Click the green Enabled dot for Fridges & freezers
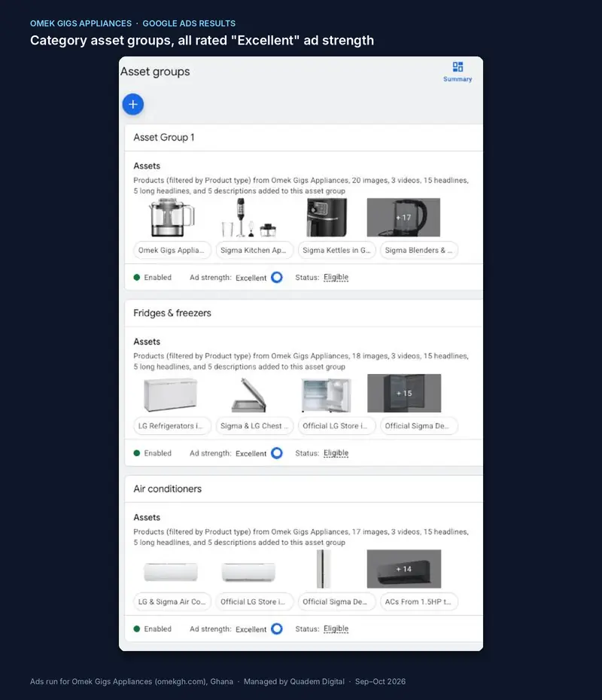 point(137,453)
